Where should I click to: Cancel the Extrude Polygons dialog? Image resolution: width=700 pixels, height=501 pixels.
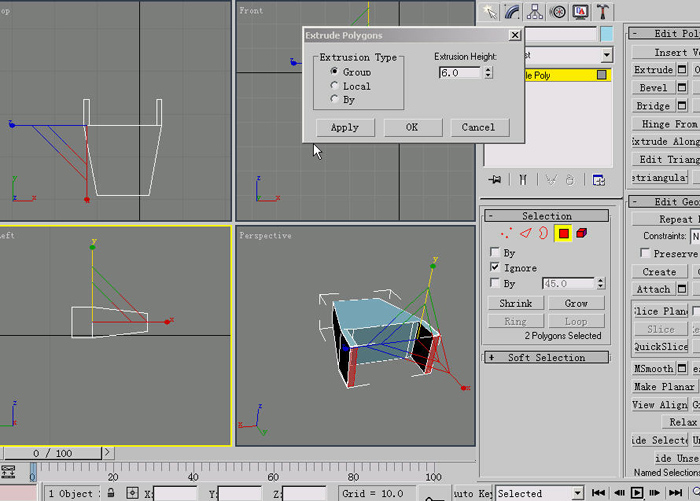[479, 127]
